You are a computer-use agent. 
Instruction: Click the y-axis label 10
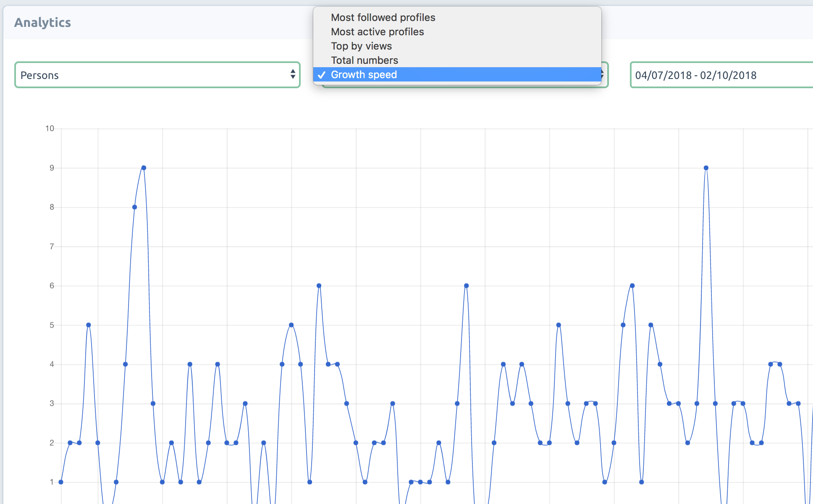tap(50, 129)
